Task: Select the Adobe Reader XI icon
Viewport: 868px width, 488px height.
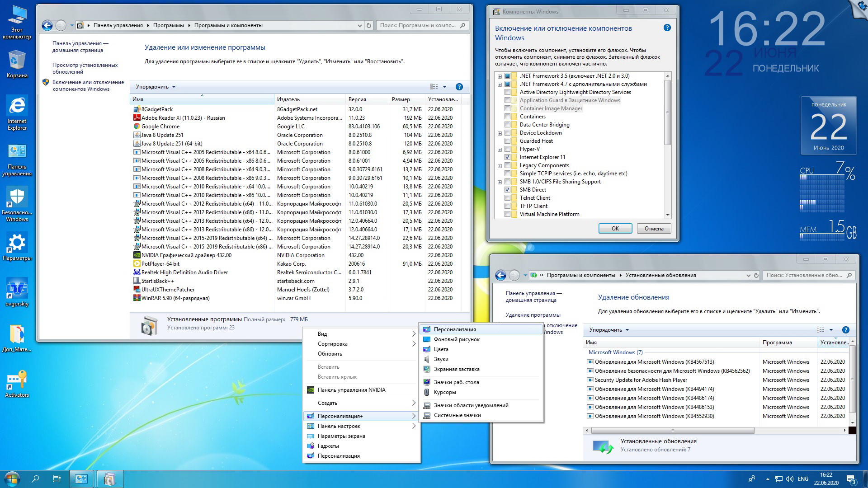Action: coord(137,118)
